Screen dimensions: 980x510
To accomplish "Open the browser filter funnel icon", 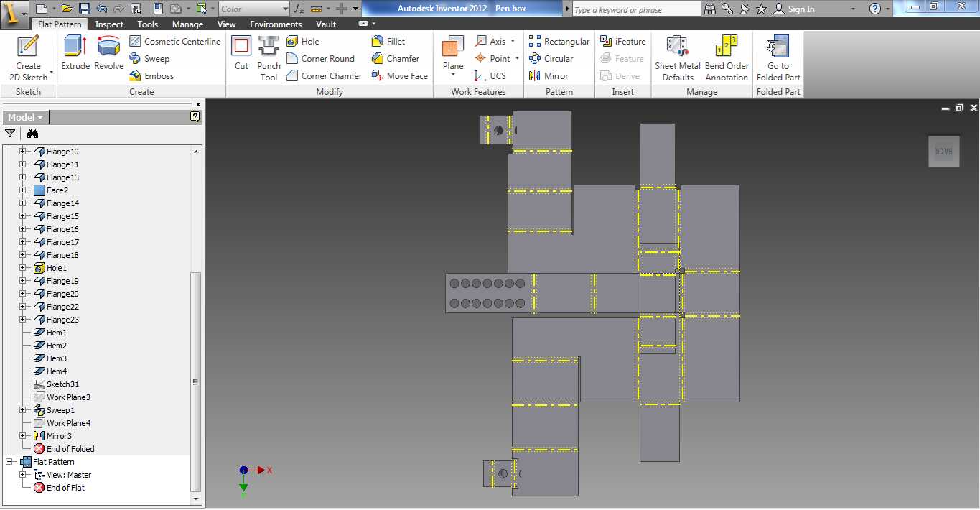I will [x=10, y=133].
